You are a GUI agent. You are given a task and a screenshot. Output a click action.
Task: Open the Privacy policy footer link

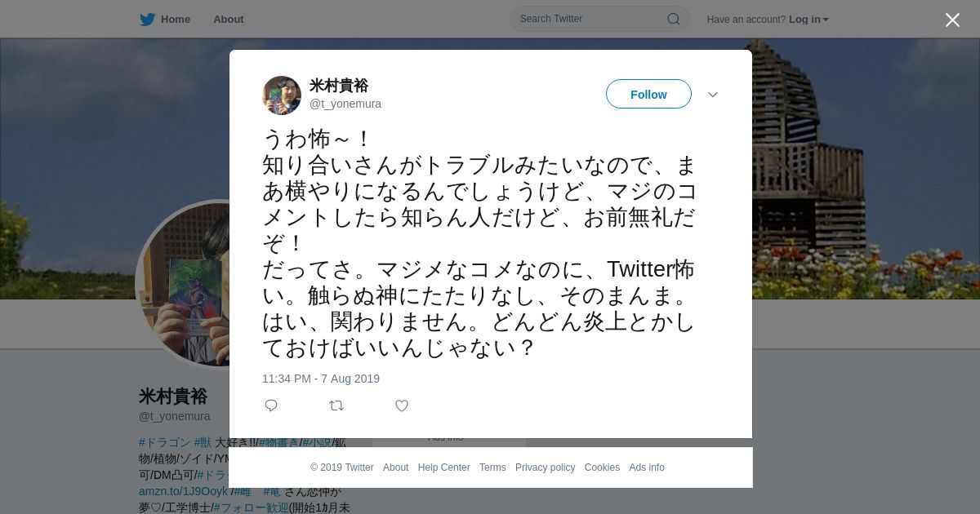(x=546, y=467)
